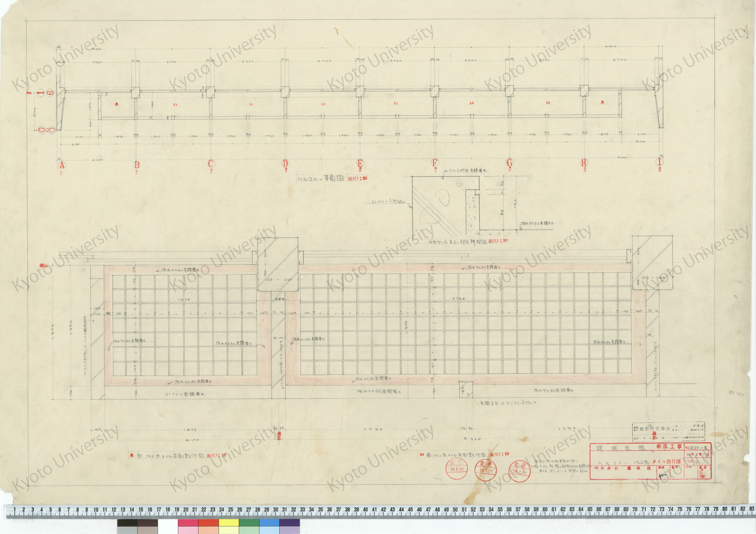Click the red grid marker C

tap(211, 164)
